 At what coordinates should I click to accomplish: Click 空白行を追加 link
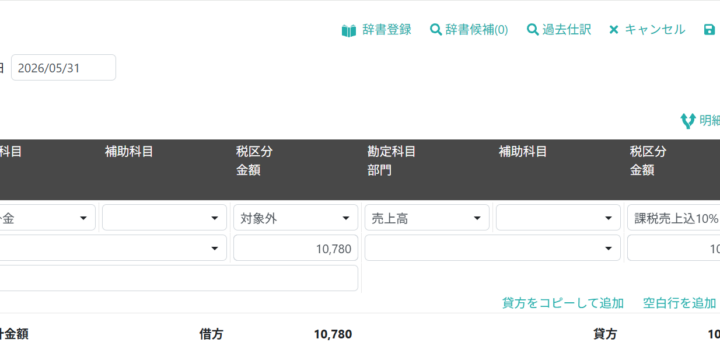679,303
